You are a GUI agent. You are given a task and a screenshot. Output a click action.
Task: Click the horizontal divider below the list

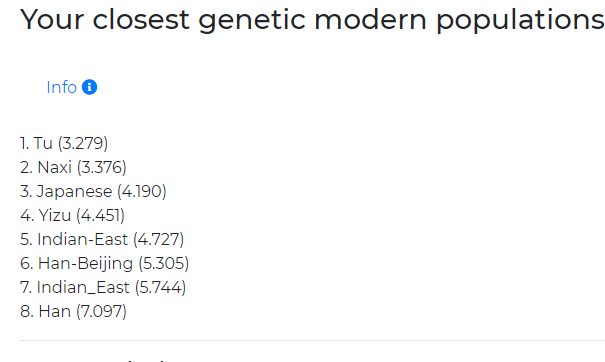pos(312,340)
